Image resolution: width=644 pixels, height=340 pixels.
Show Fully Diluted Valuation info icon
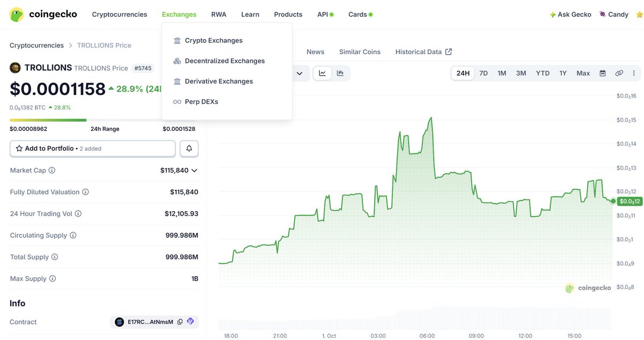pyautogui.click(x=85, y=192)
